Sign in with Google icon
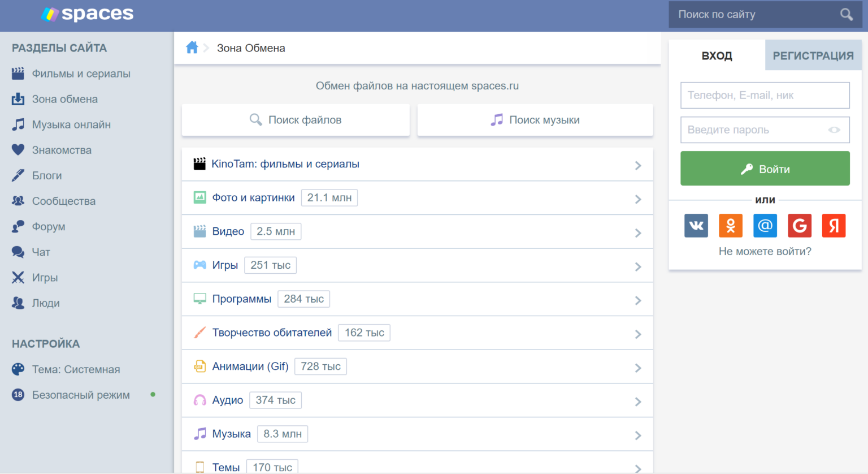The width and height of the screenshot is (868, 474). [800, 226]
